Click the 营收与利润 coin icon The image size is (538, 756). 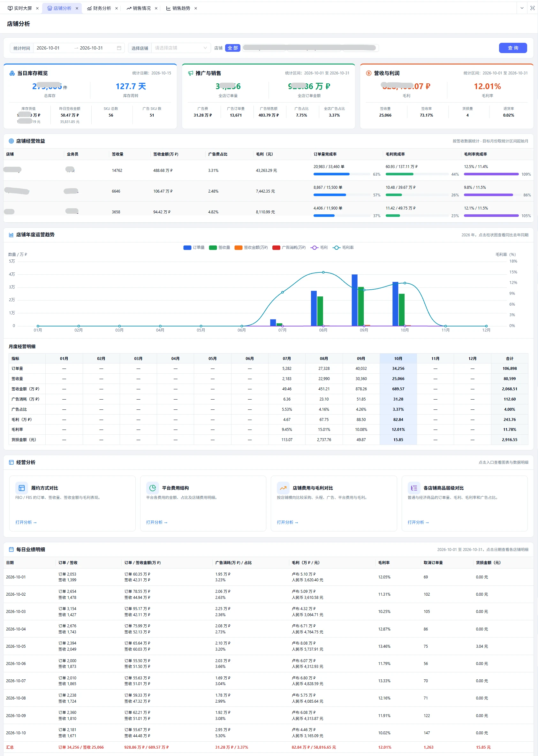click(x=369, y=73)
